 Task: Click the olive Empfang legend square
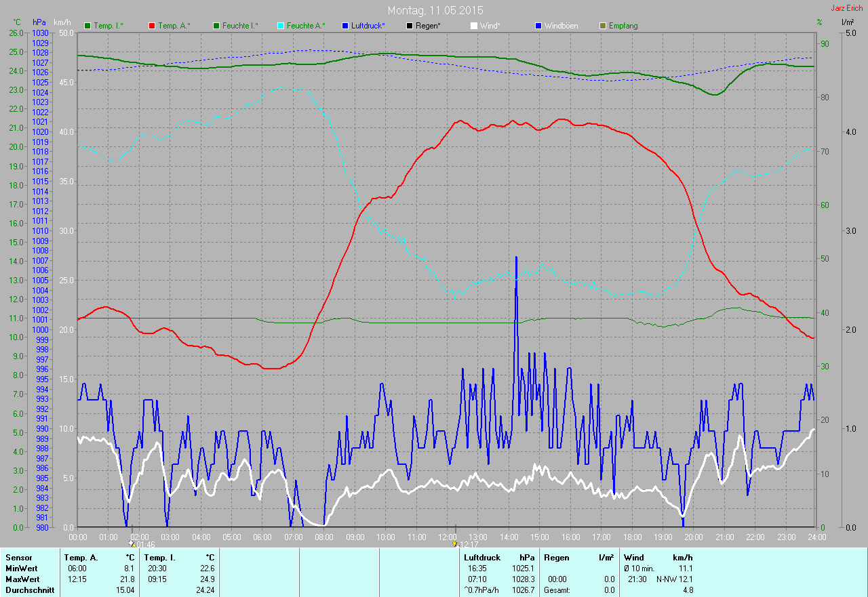click(602, 26)
